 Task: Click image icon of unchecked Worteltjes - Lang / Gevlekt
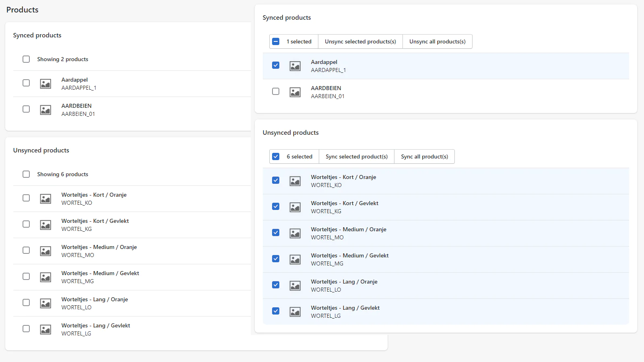click(45, 329)
